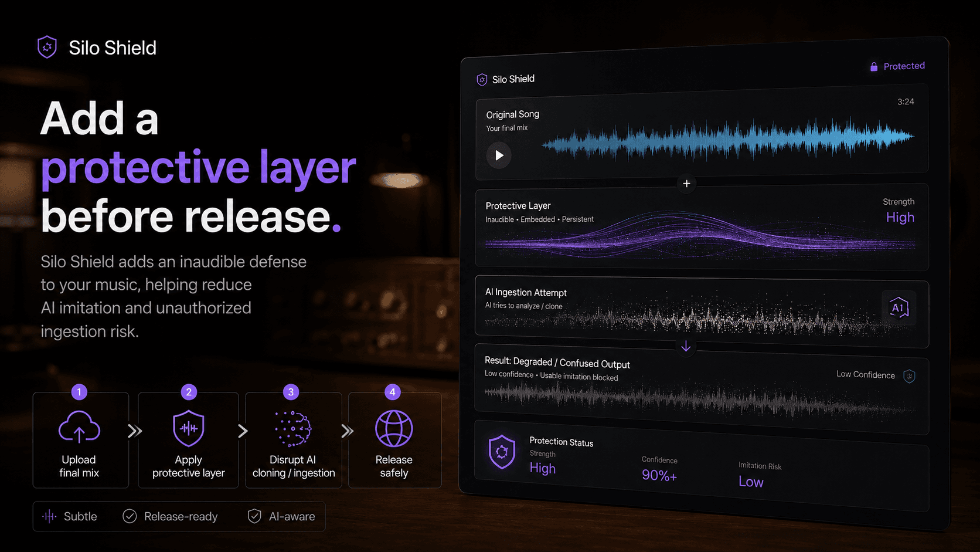The image size is (980, 552).
Task: Toggle the Release-ready checkmark
Action: (x=130, y=516)
